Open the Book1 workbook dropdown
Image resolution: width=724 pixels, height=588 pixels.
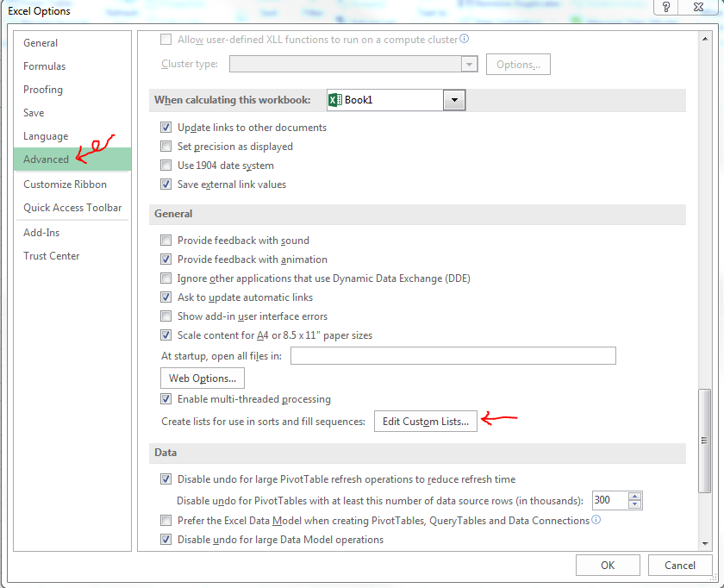(454, 100)
